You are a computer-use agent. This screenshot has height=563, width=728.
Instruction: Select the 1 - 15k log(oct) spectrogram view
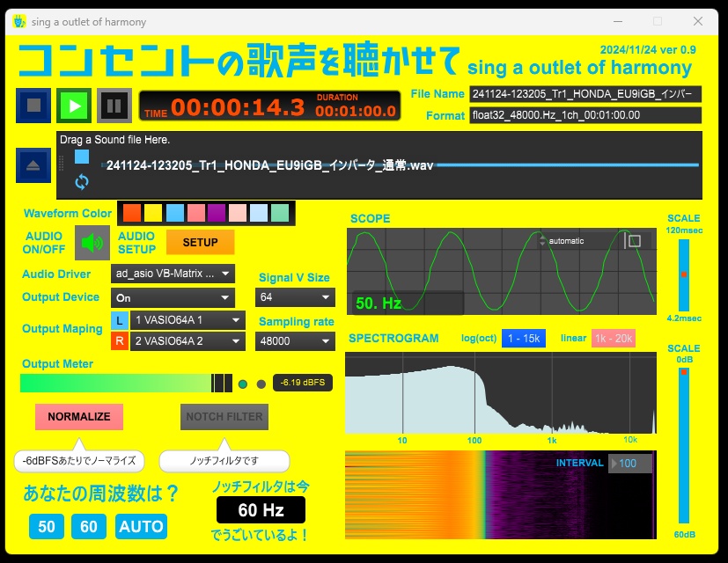pos(523,338)
